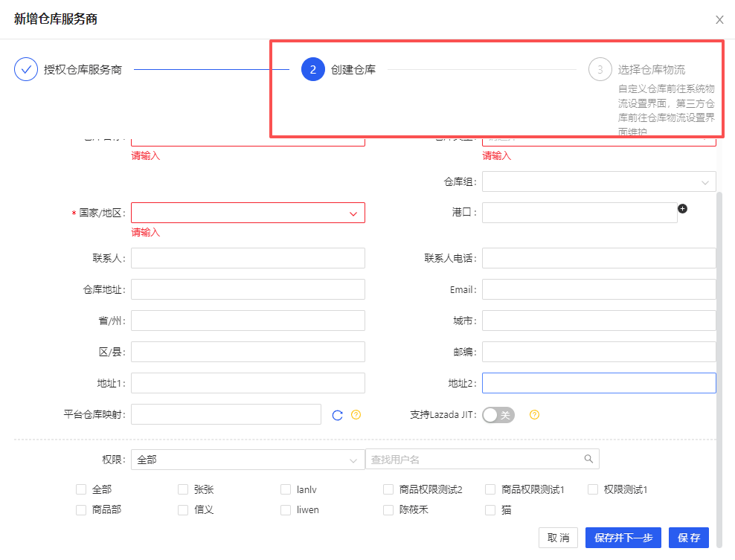Click the completed step one checkmark icon
Screen dimensions: 735x560
[26, 69]
